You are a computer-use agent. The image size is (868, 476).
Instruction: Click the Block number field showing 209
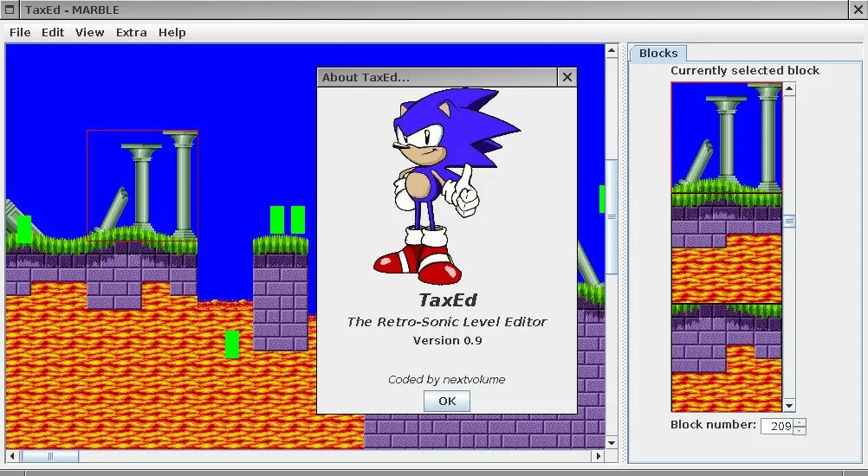point(777,427)
